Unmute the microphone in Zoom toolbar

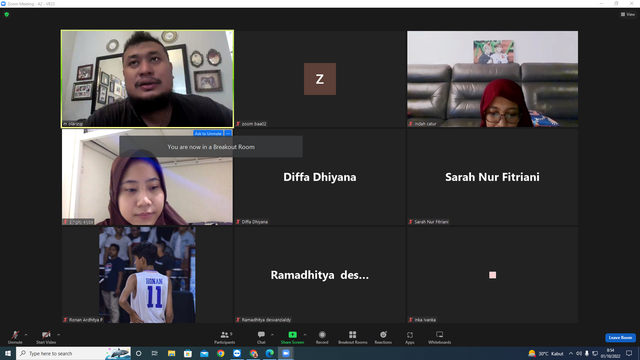pos(15,337)
